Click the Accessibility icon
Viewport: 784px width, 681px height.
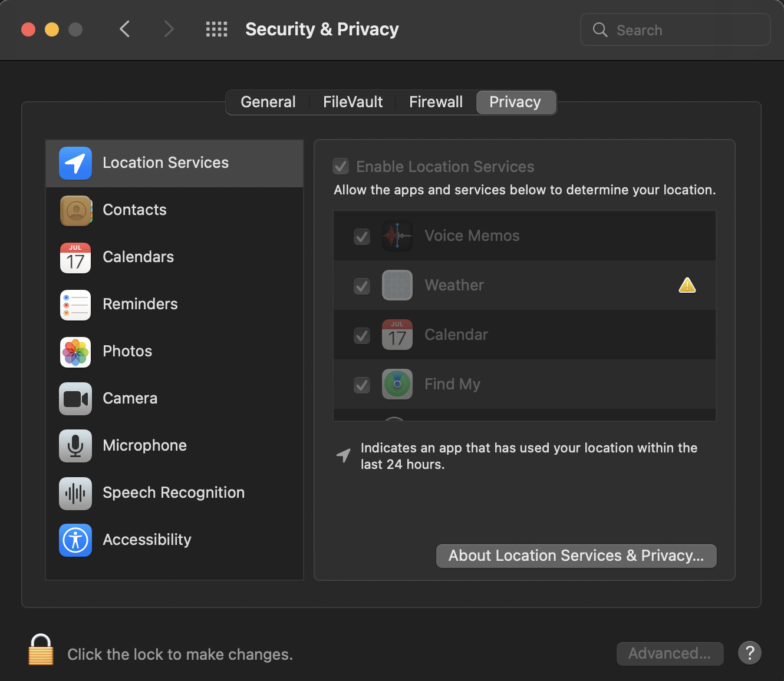pyautogui.click(x=75, y=540)
